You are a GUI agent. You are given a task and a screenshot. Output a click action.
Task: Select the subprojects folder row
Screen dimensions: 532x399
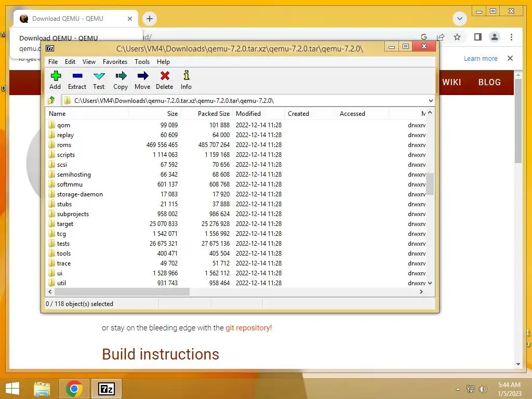click(x=236, y=214)
